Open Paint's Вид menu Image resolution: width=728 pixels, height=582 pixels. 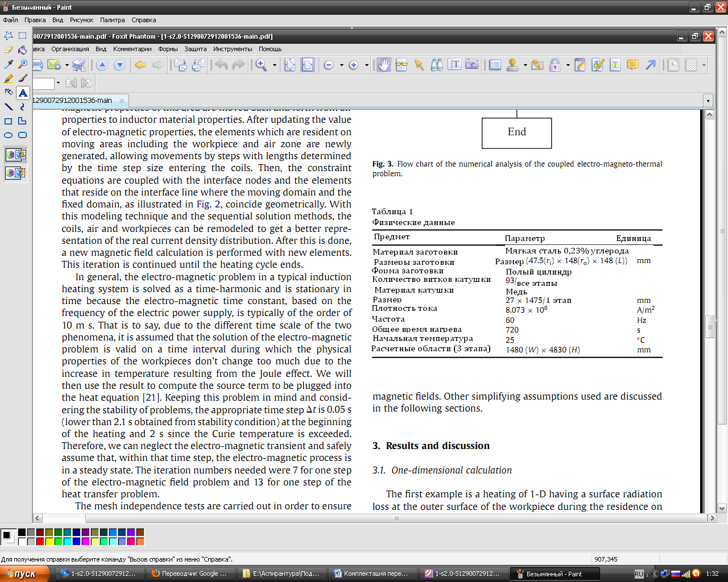pyautogui.click(x=58, y=20)
